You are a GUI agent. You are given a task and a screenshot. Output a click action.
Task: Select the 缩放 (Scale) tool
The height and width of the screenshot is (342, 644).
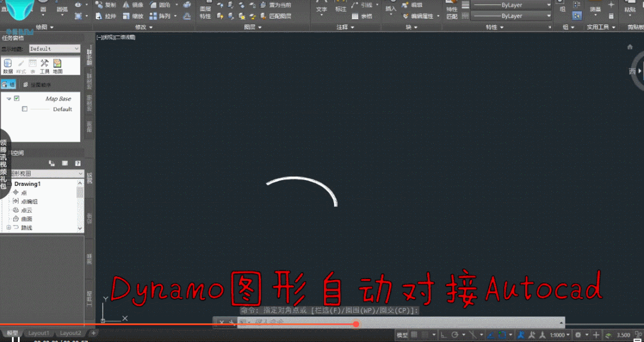132,16
